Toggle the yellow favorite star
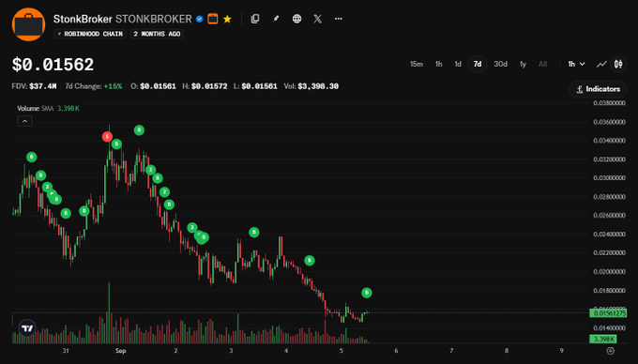Image resolution: width=638 pixels, height=364 pixels. (x=227, y=19)
